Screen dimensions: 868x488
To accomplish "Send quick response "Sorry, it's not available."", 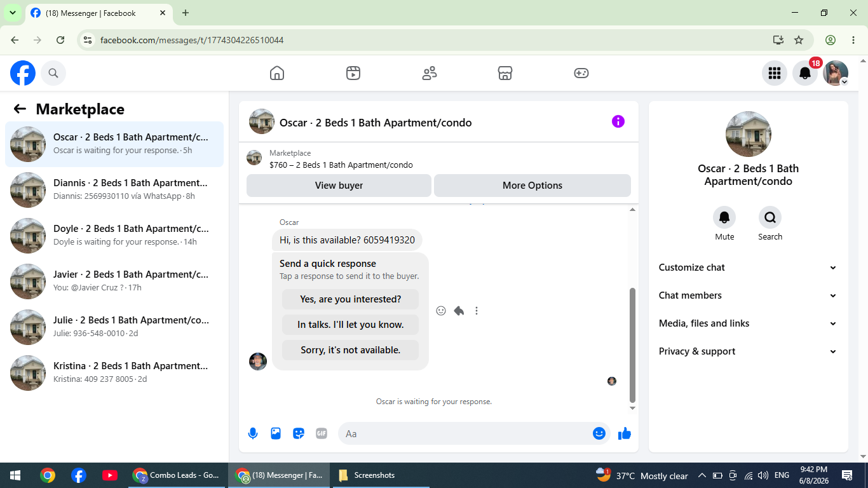I will click(350, 350).
